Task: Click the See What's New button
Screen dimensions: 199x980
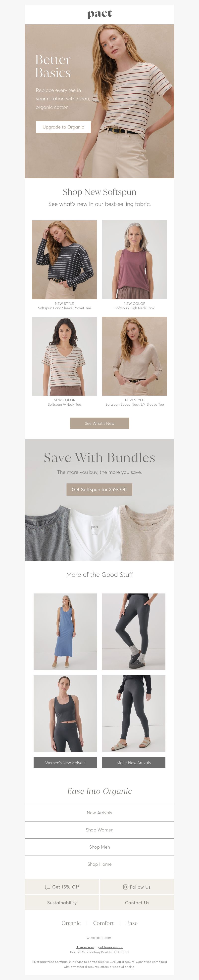Action: coord(99,423)
